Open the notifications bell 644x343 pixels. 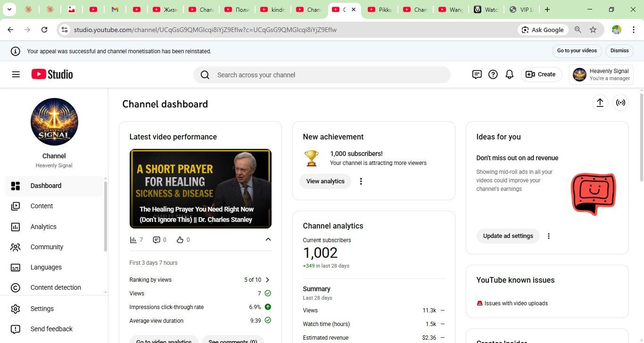click(x=509, y=74)
